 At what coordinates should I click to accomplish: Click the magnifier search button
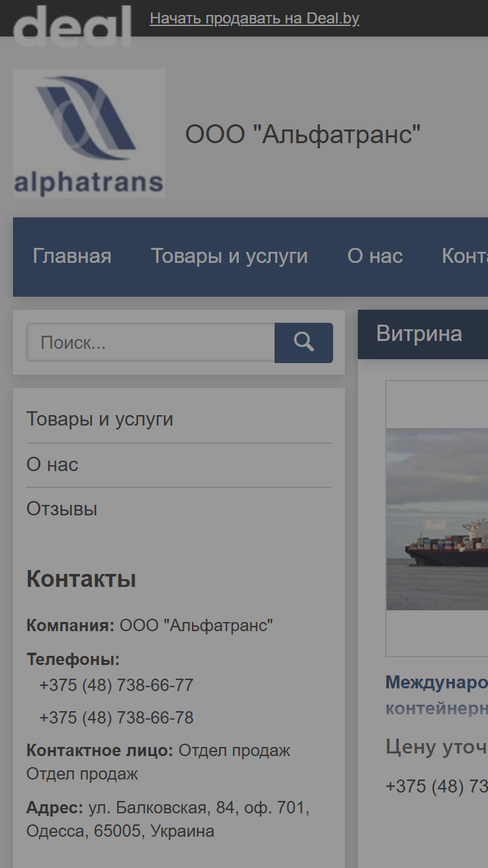pos(304,343)
